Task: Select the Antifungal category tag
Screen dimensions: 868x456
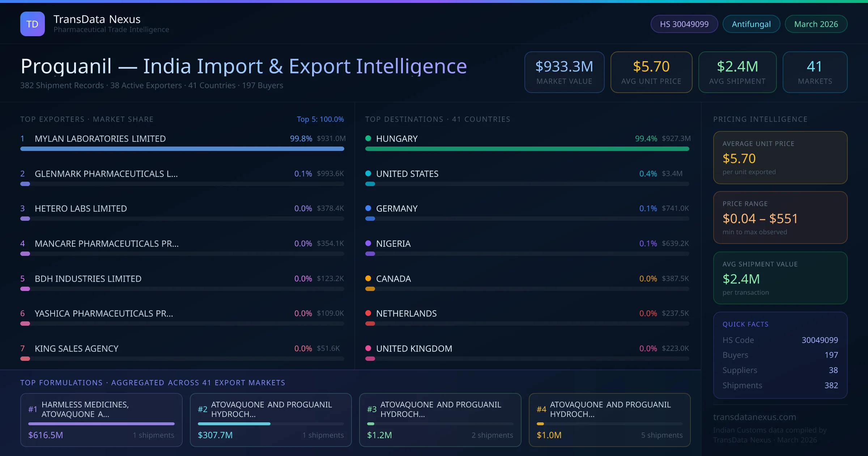Action: click(751, 24)
